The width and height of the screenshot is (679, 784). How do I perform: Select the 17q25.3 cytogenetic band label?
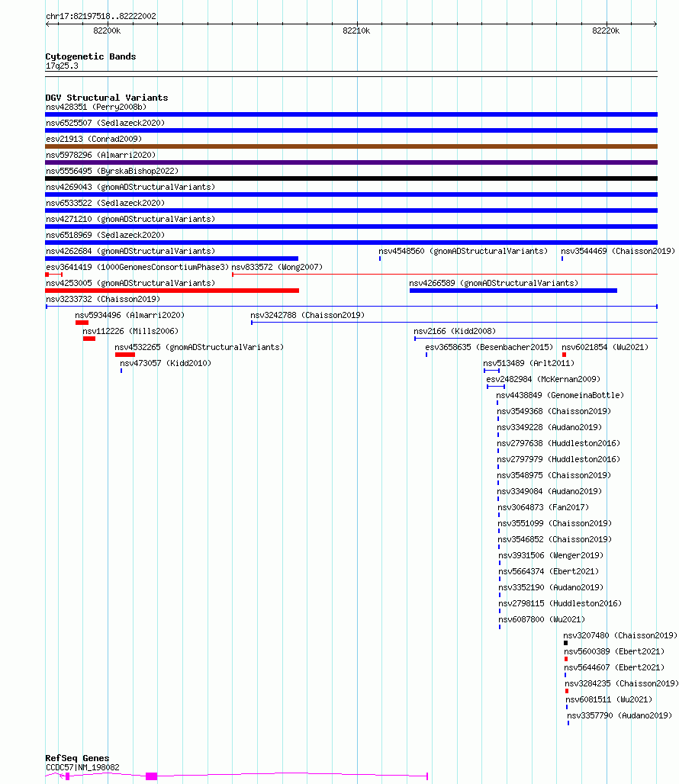[62, 66]
